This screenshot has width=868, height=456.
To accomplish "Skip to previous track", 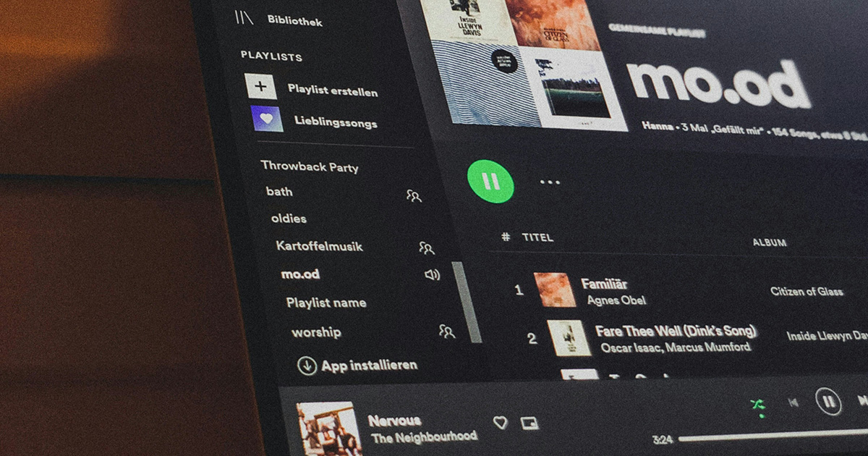I will 793,402.
